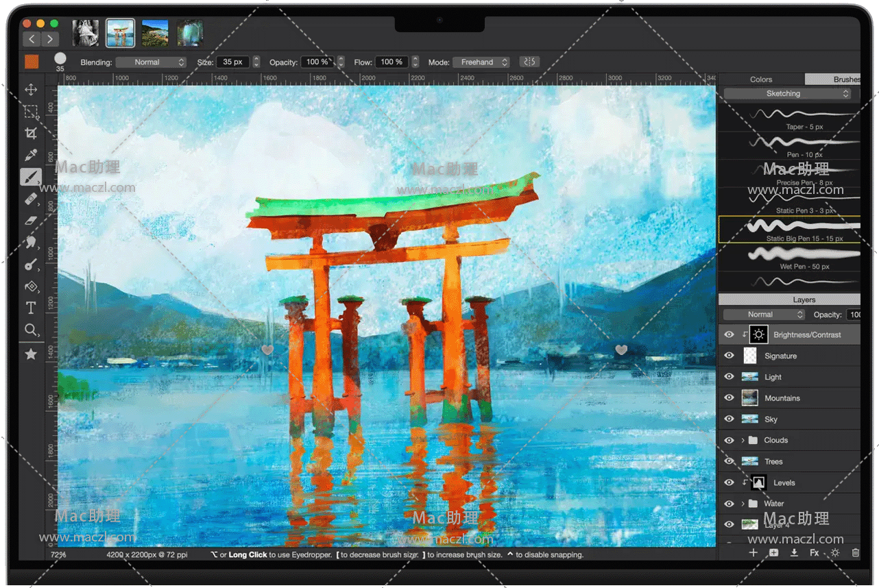This screenshot has width=879, height=588.
Task: Toggle visibility of the Mountains layer
Action: 729,398
